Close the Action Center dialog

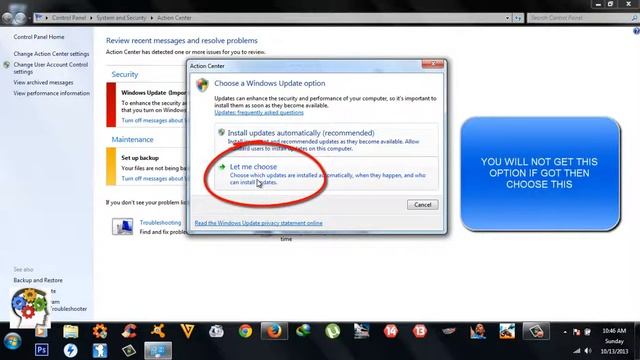[x=433, y=64]
